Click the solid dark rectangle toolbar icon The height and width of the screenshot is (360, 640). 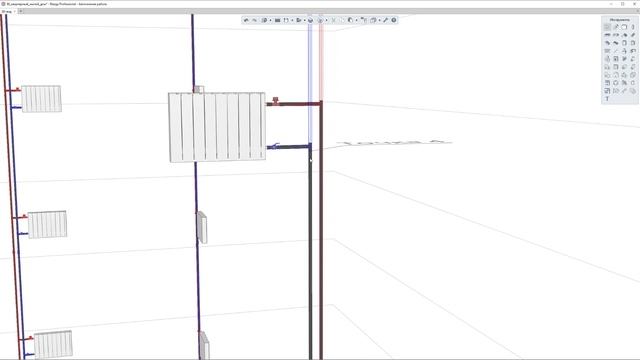coord(278,20)
